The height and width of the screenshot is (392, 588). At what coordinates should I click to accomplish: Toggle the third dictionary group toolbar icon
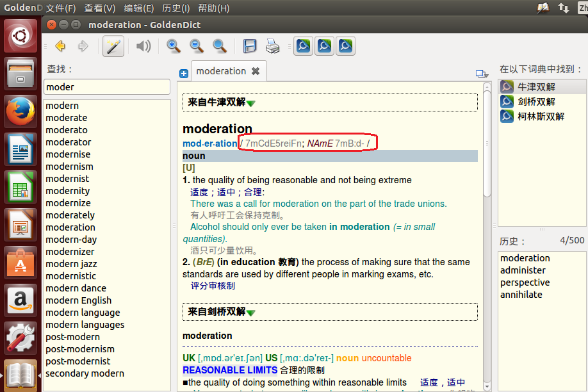click(345, 46)
